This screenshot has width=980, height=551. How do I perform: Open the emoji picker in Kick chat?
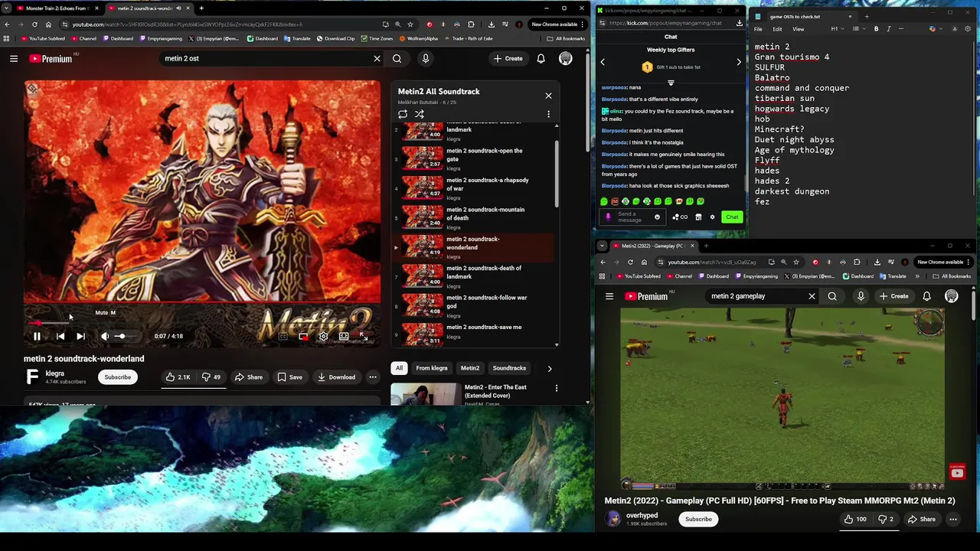click(x=657, y=217)
